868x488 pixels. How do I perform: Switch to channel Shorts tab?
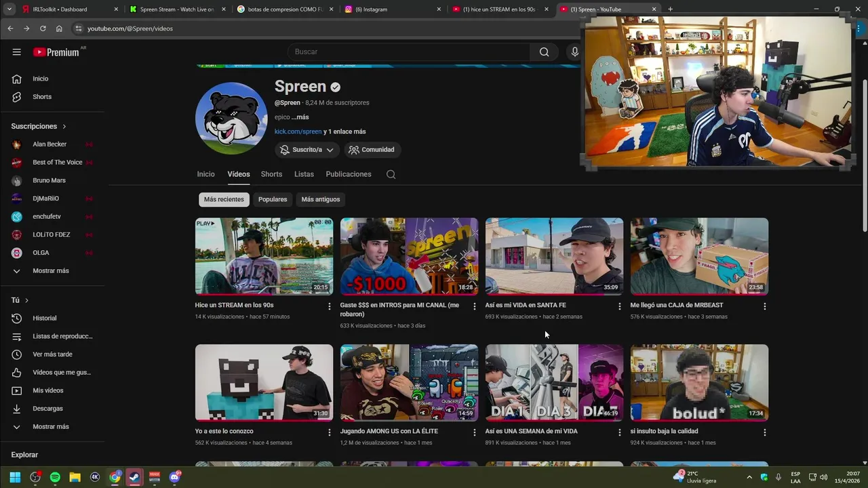click(x=271, y=174)
